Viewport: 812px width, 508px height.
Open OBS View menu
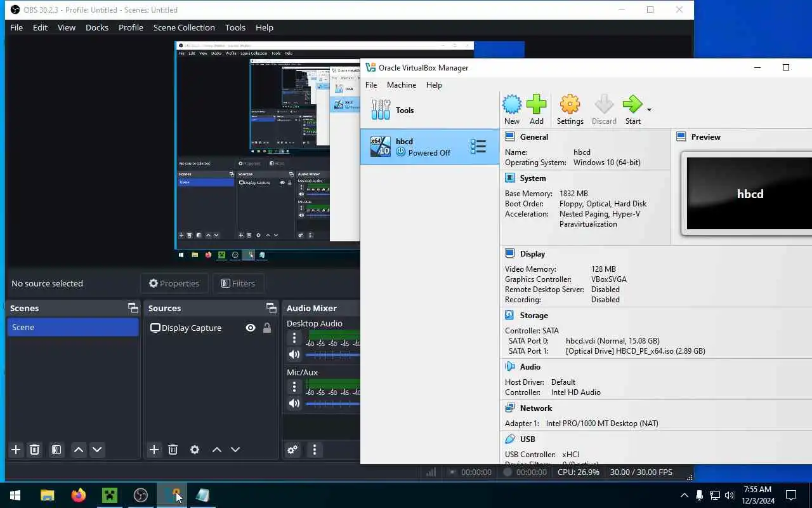click(67, 27)
